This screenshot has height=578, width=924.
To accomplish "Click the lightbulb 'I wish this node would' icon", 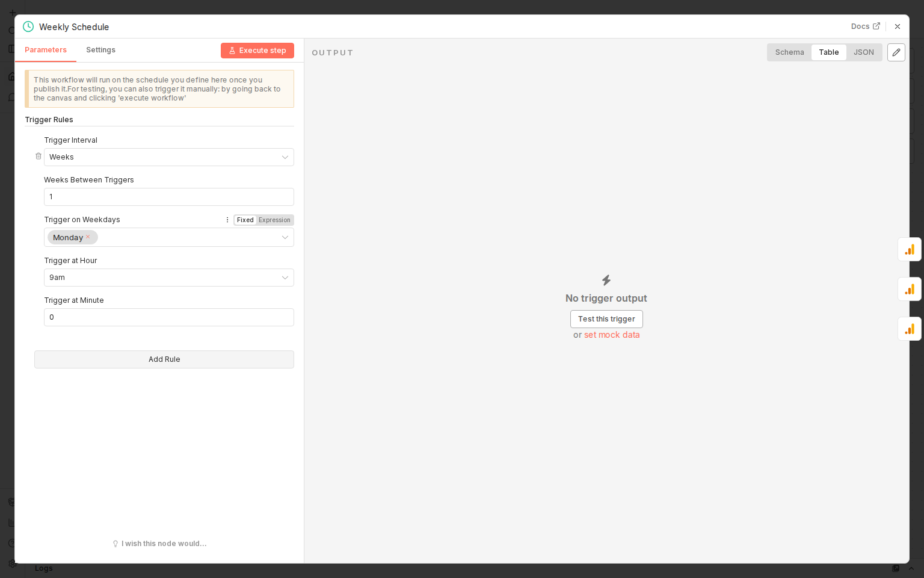I will pos(115,543).
